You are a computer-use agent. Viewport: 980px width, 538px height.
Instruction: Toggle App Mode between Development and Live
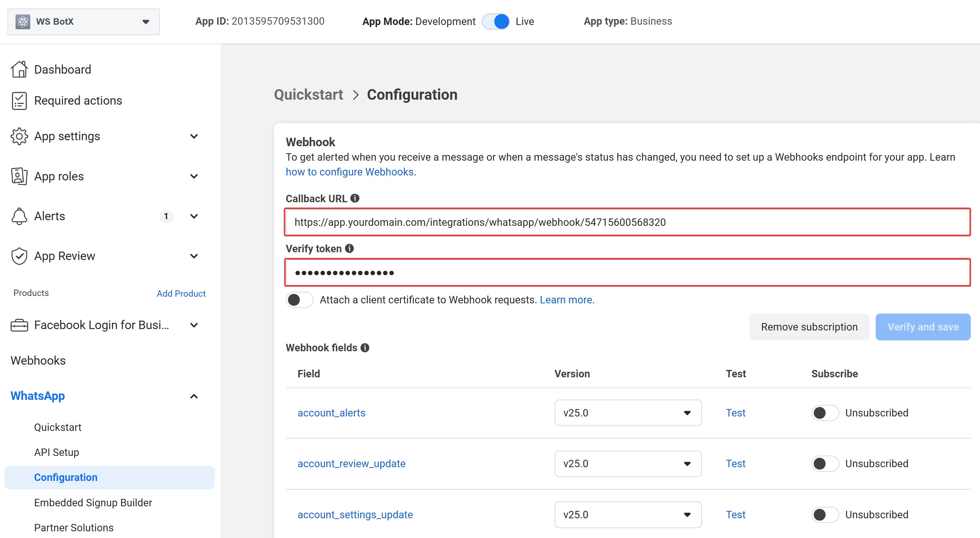[x=495, y=21]
